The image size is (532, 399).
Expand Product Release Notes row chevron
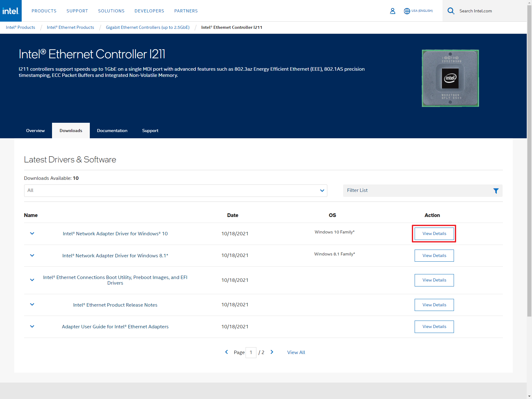pyautogui.click(x=32, y=304)
